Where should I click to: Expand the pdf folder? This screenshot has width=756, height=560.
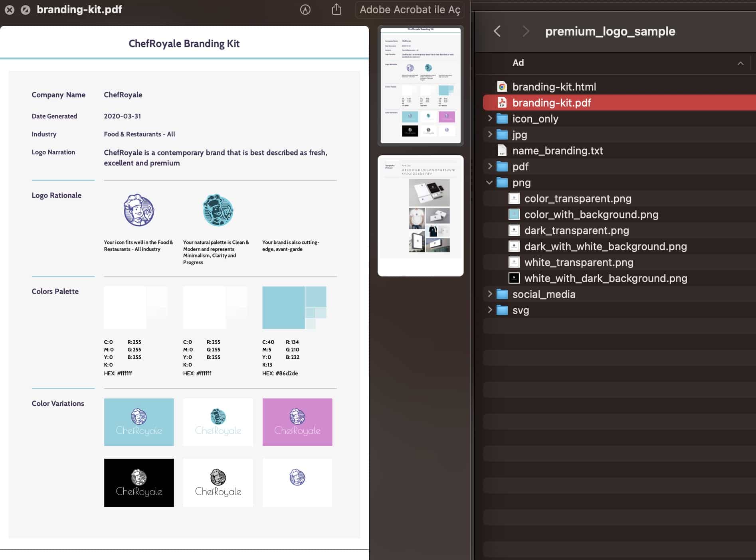[x=490, y=166]
